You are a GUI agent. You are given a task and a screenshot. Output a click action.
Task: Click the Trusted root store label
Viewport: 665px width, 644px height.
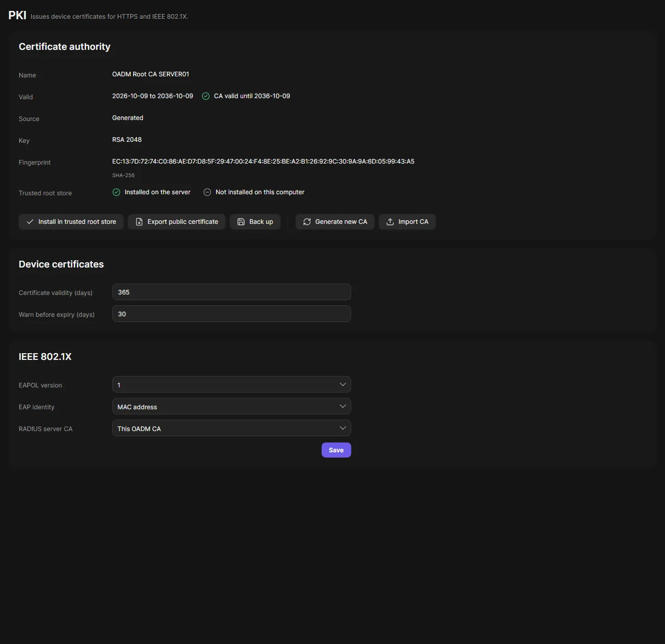click(45, 193)
